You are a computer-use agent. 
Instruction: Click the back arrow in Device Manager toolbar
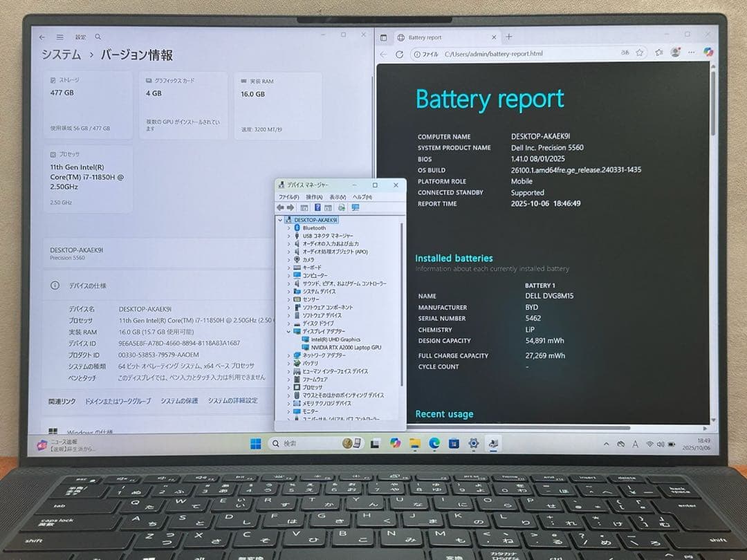pyautogui.click(x=279, y=207)
